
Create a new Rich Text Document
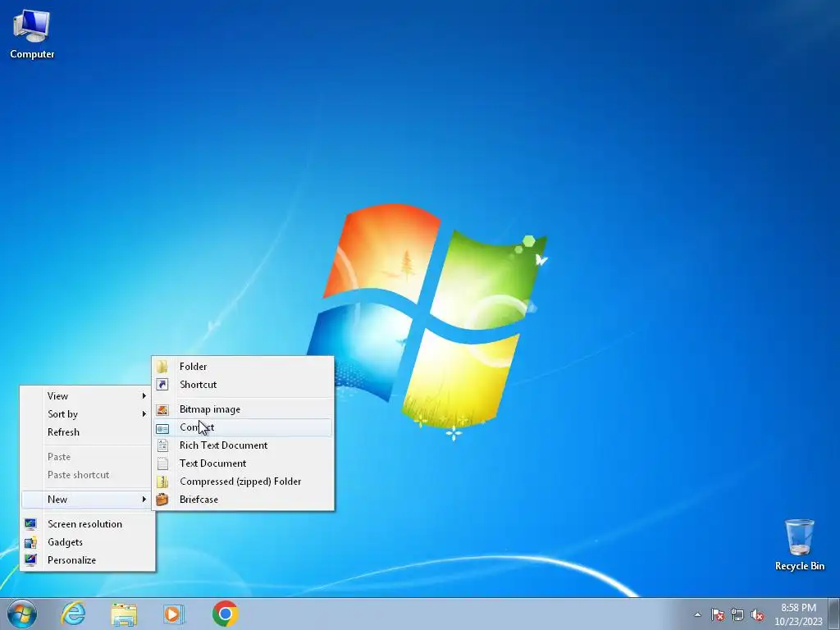coord(243,445)
